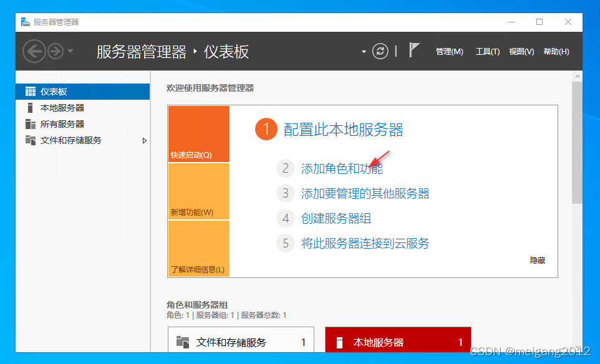
Task: Open the 视图(V) menu
Action: 521,52
